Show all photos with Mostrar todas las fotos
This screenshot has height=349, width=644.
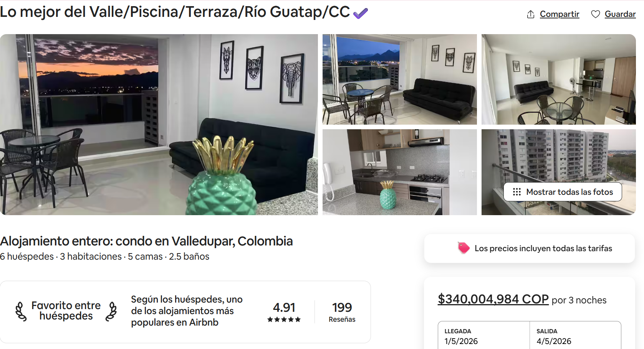point(563,192)
